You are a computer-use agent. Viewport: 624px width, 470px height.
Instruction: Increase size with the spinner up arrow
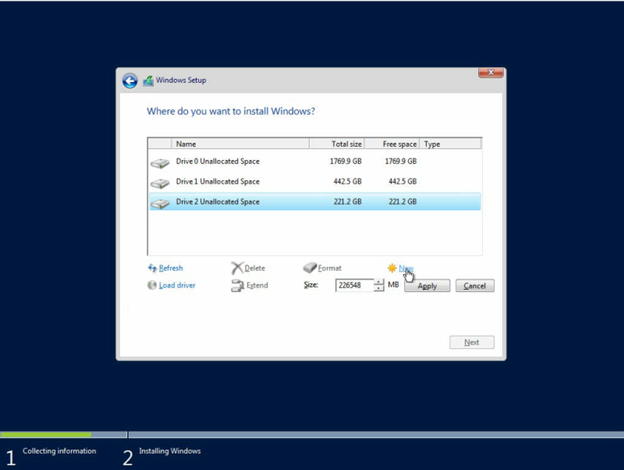pyautogui.click(x=379, y=282)
